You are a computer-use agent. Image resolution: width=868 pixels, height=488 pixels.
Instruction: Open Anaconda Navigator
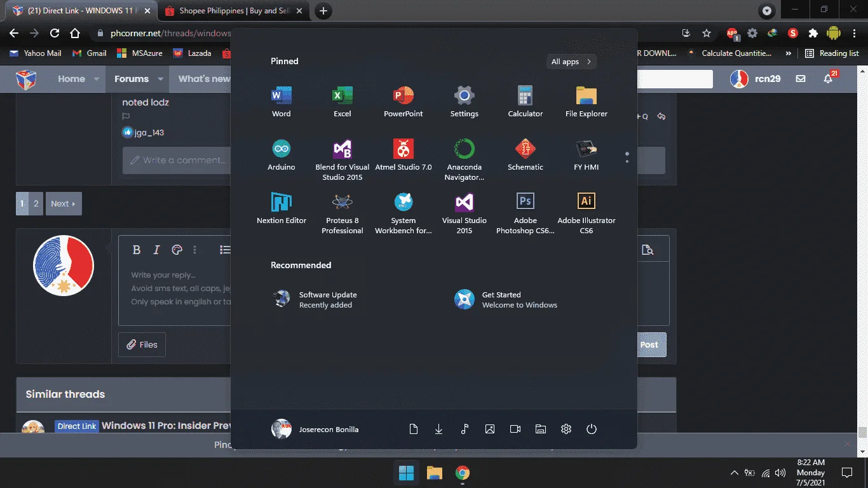tap(464, 160)
